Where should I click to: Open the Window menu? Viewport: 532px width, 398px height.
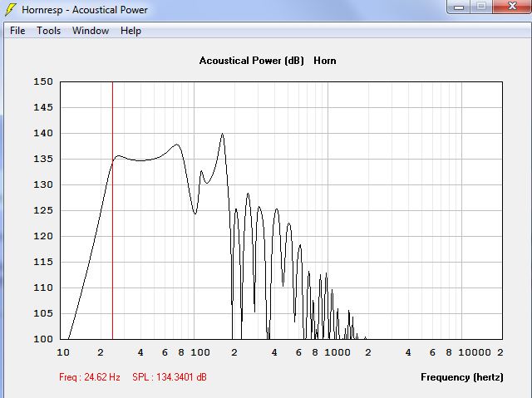tap(91, 31)
